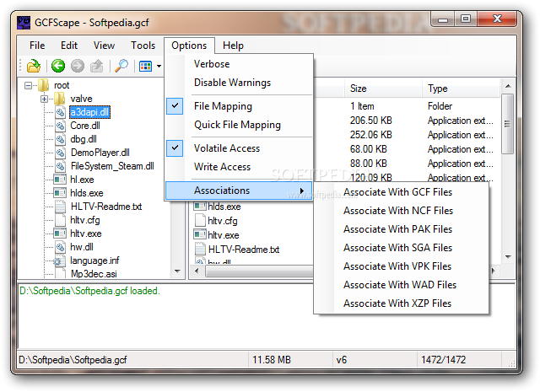Choose Associate With XZP Files
540x392 pixels.
coord(402,303)
